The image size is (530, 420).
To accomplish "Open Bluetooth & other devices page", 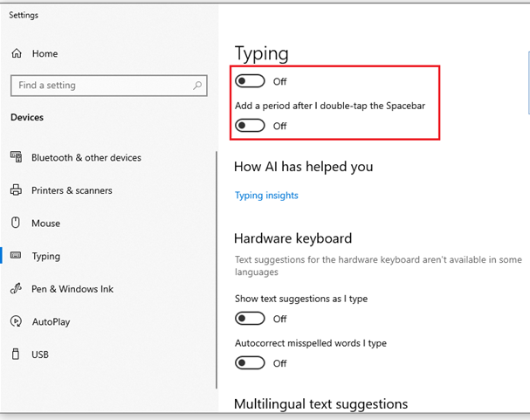I will [x=86, y=158].
